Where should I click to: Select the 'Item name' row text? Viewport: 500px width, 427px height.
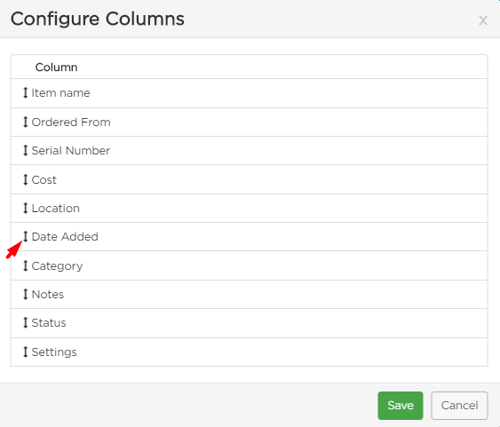61,93
